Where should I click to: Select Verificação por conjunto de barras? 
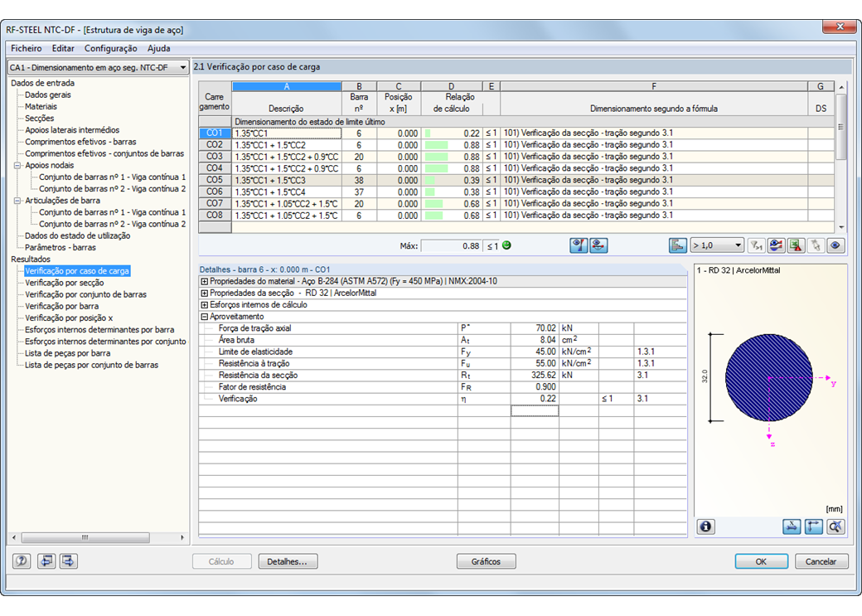click(85, 294)
